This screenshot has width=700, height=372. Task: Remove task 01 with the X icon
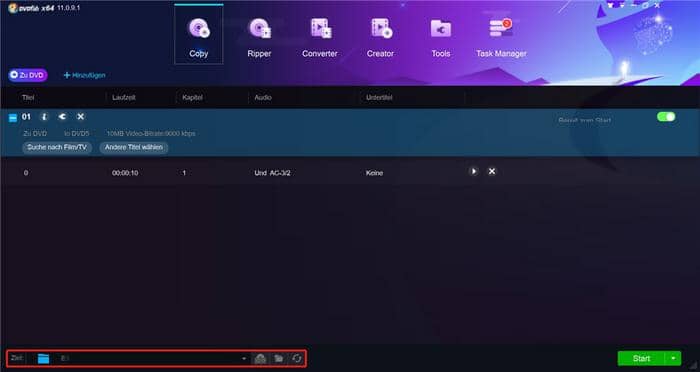(80, 117)
